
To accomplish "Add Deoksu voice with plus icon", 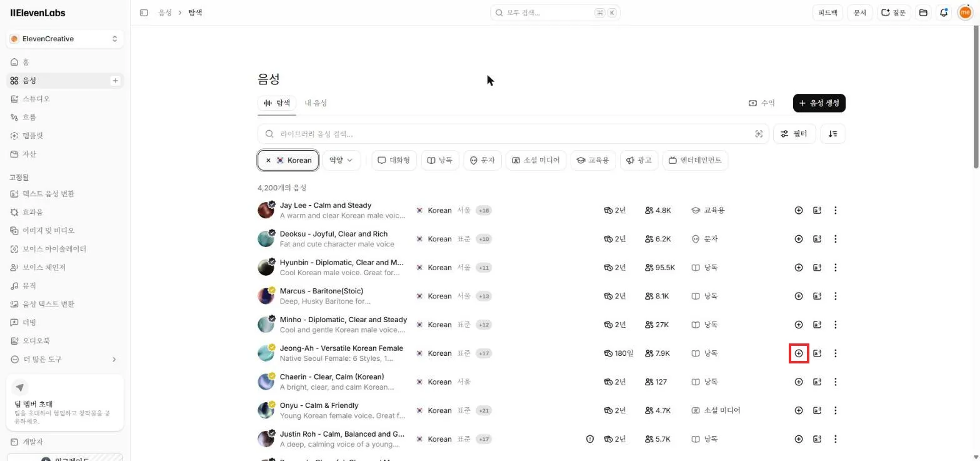I will (798, 239).
